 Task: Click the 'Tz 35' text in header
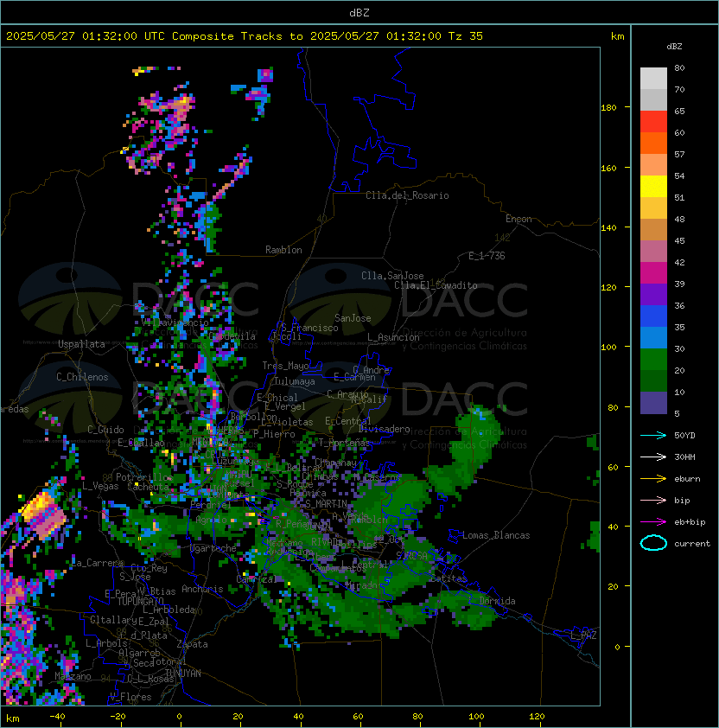[x=466, y=35]
